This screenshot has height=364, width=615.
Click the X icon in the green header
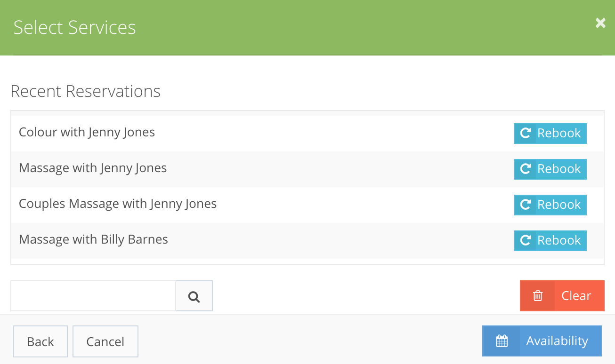pyautogui.click(x=600, y=23)
